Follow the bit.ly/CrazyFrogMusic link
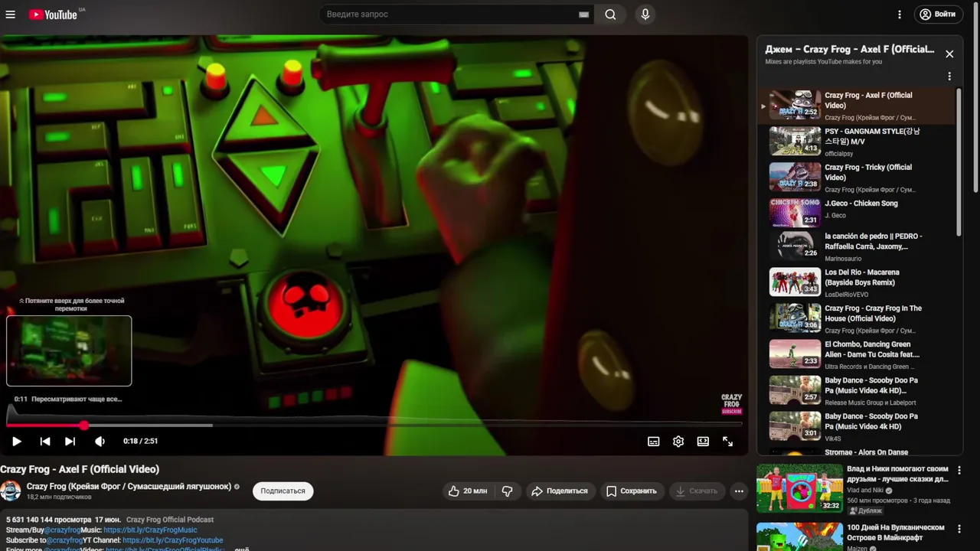The height and width of the screenshot is (551, 980). point(150,530)
